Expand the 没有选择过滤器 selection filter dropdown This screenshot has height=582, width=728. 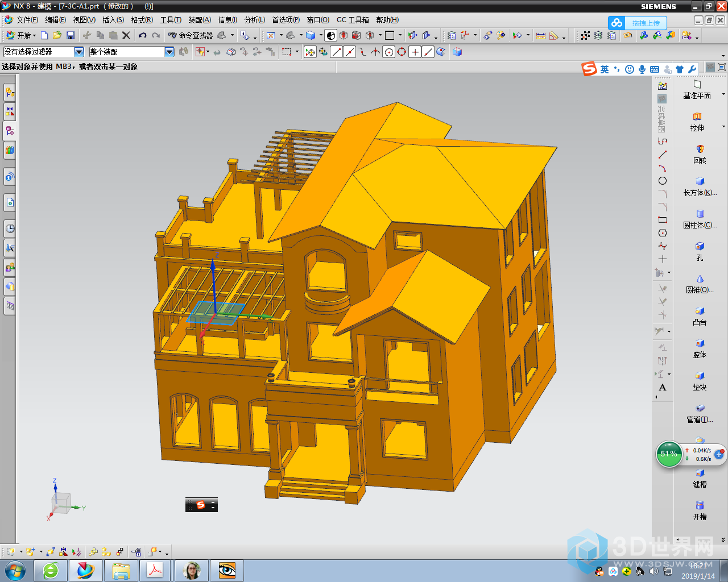[x=79, y=52]
